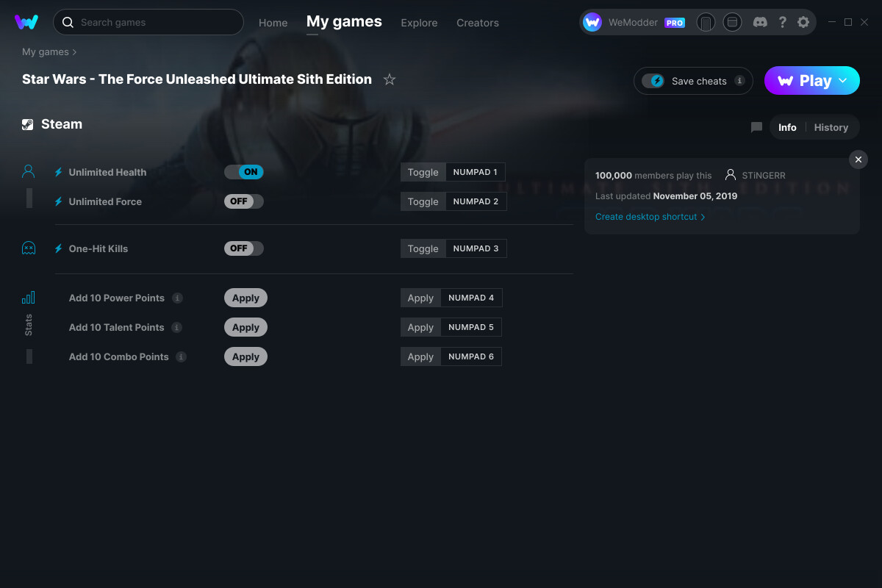Click lightning icon beside Unlimited Force
The image size is (882, 588).
pyautogui.click(x=59, y=201)
